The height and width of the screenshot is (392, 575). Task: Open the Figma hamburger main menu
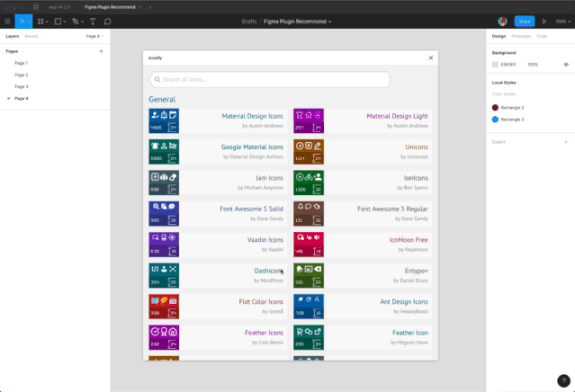click(x=7, y=22)
